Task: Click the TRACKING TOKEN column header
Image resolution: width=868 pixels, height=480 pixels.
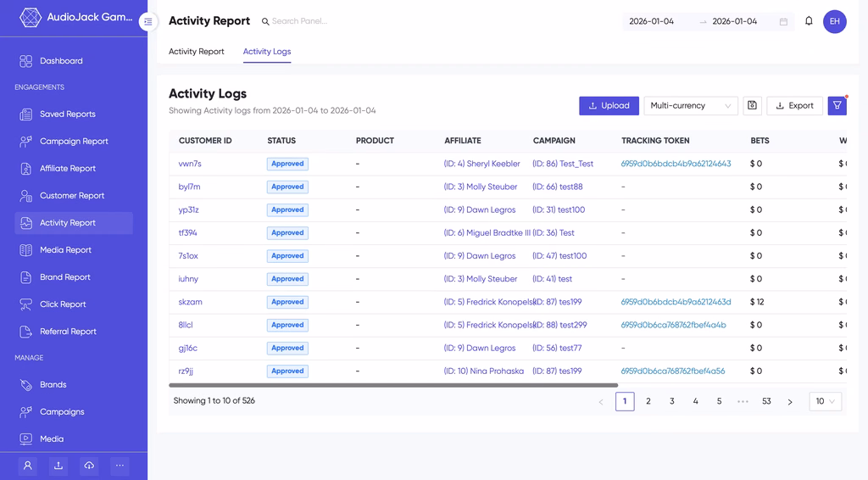Action: click(x=655, y=141)
